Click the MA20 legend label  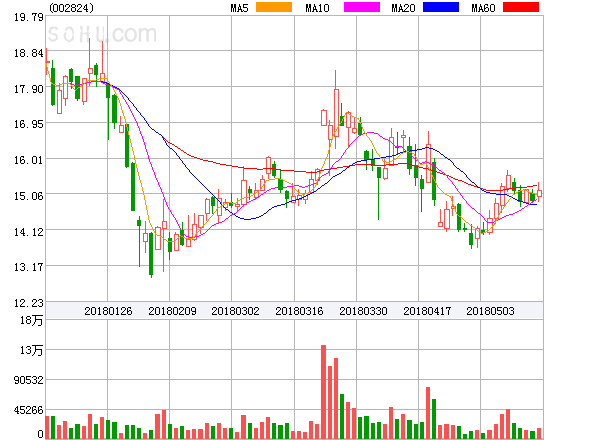click(x=403, y=8)
